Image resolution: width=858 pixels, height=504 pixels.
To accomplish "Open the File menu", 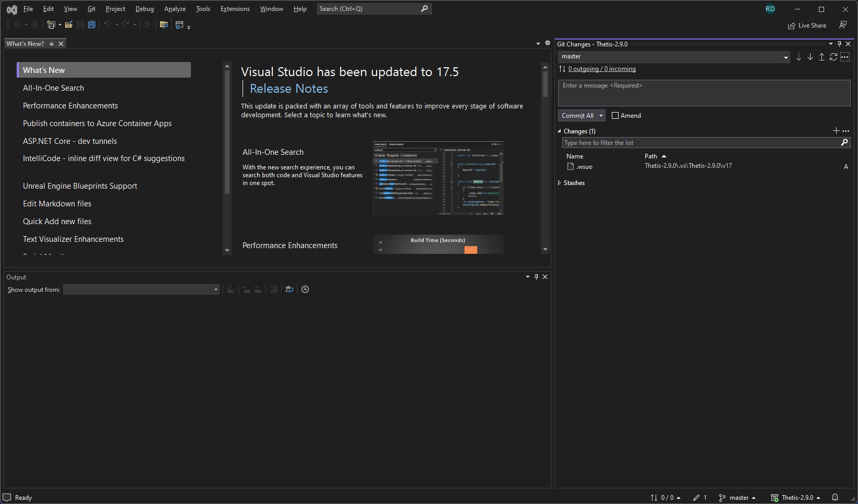I will pos(28,9).
